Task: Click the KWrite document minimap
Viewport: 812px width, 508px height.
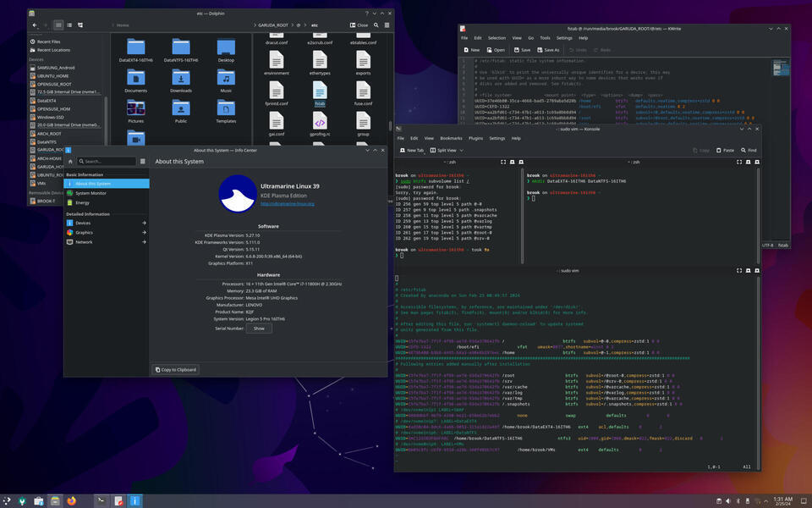Action: click(x=781, y=69)
